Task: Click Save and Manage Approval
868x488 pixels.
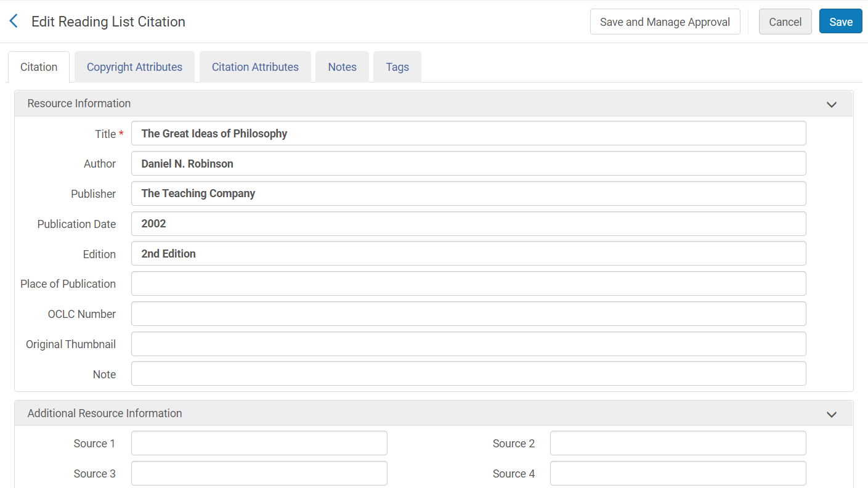Action: [665, 22]
